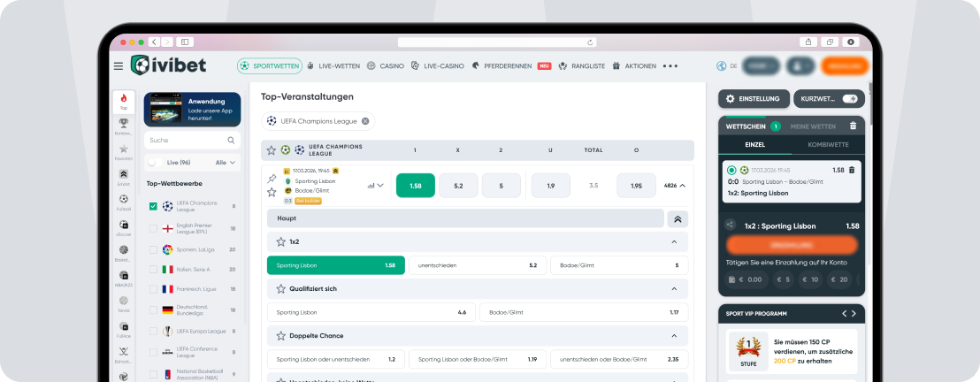
Task: Switch to the Meine Wetten tab
Action: click(x=813, y=126)
